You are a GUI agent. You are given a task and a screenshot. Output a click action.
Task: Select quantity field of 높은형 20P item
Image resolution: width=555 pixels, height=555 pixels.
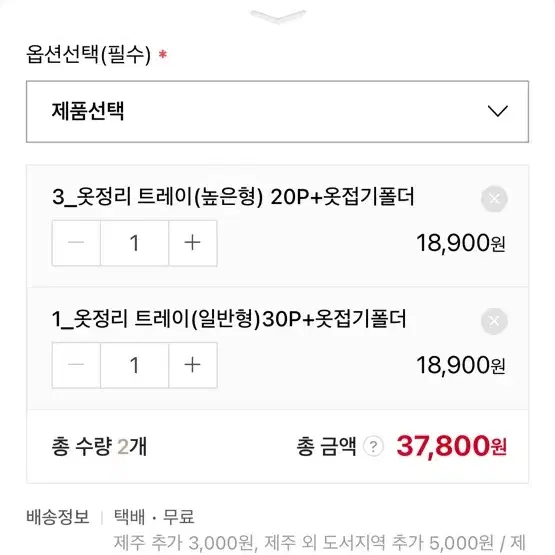point(135,243)
